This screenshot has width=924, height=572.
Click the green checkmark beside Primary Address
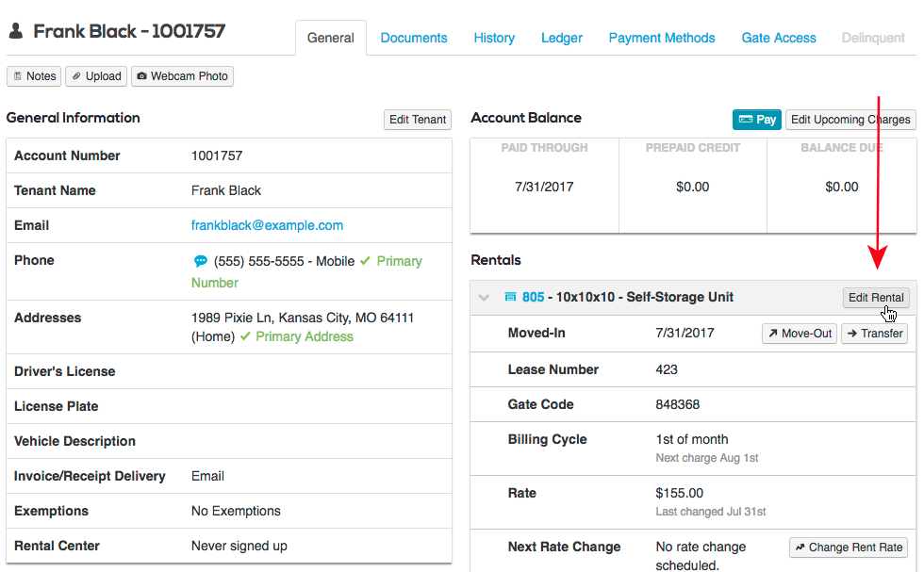245,336
